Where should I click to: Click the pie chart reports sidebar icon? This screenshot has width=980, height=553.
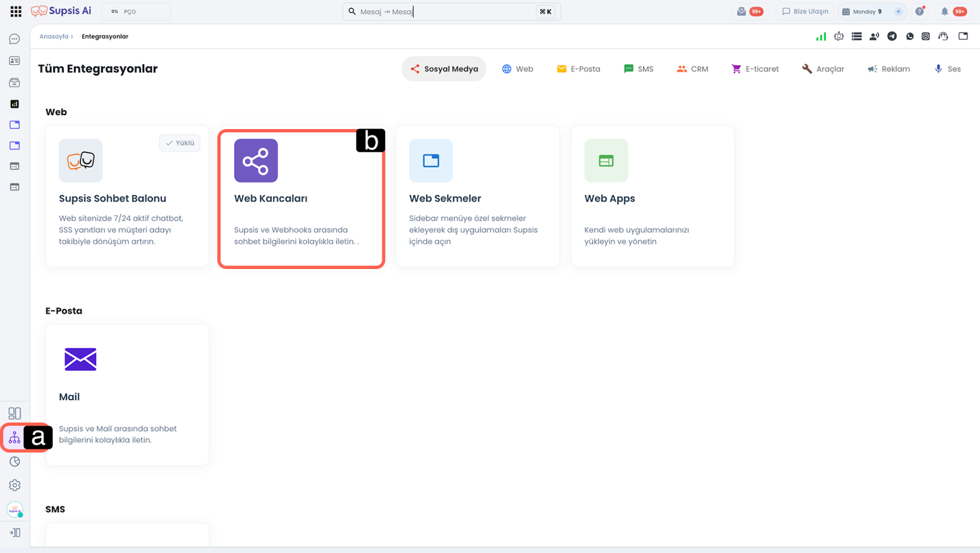pyautogui.click(x=15, y=462)
